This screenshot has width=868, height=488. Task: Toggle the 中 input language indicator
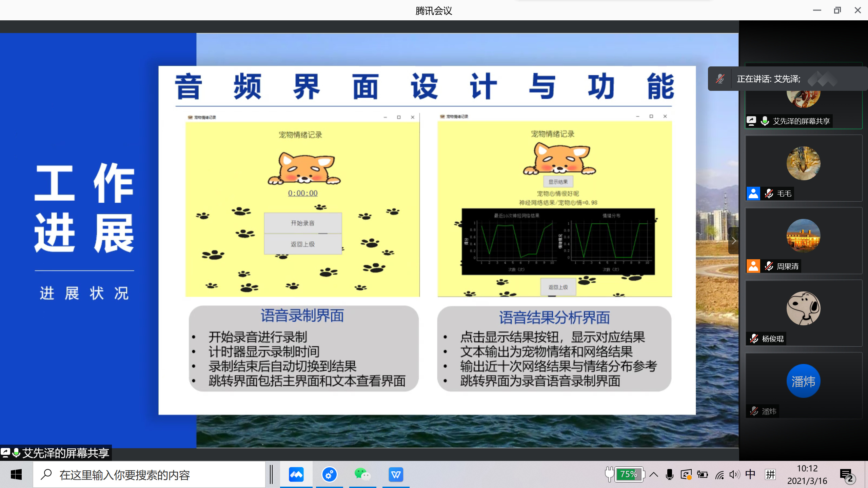[750, 474]
